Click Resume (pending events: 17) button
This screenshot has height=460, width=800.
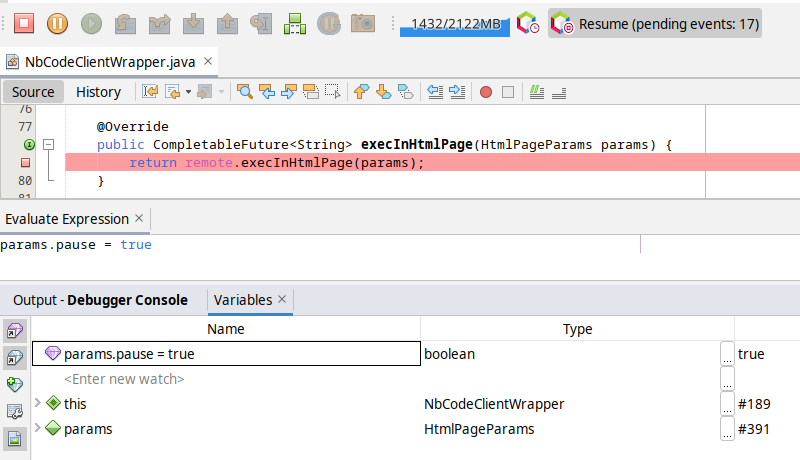click(x=655, y=23)
